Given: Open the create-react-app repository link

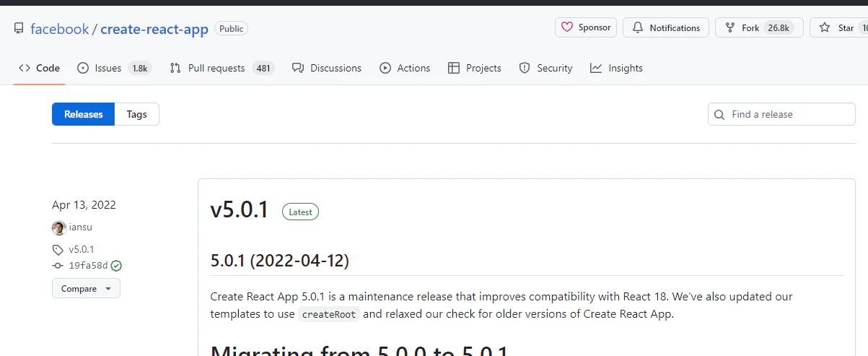Looking at the screenshot, I should [x=154, y=29].
